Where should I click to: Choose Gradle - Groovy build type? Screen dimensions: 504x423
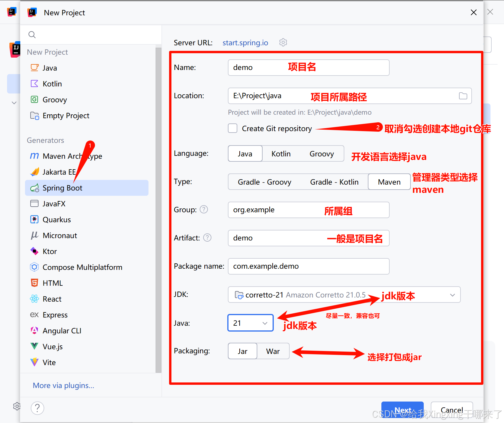[264, 182]
